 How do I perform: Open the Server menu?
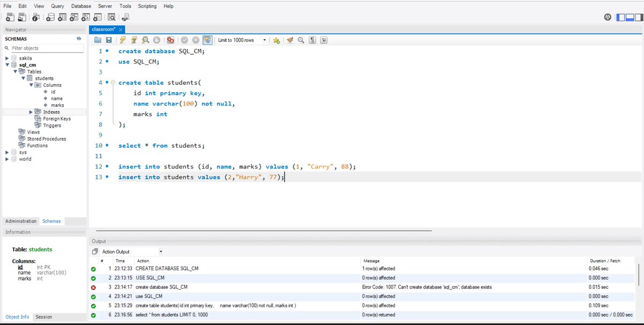(x=105, y=6)
